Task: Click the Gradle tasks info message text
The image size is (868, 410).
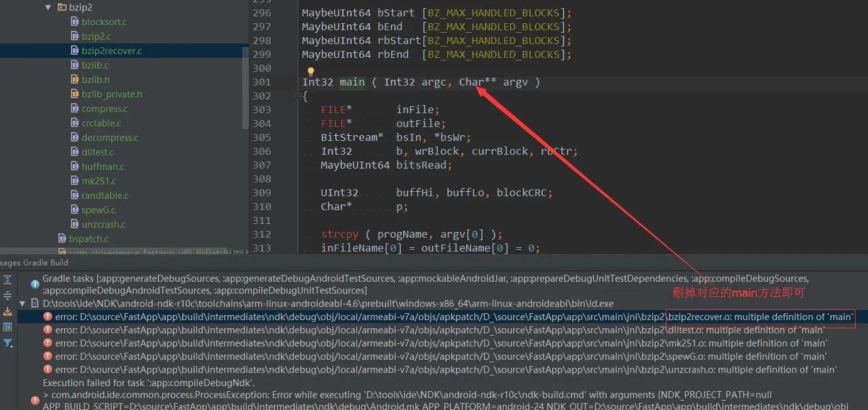Action: tap(426, 284)
